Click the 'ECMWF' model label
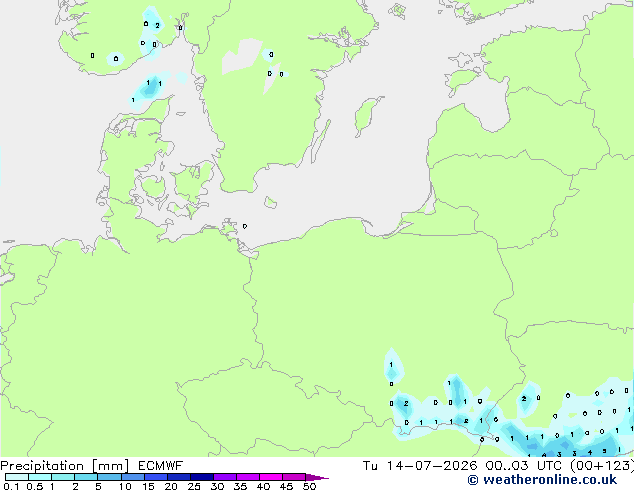The height and width of the screenshot is (490, 634). click(x=161, y=466)
